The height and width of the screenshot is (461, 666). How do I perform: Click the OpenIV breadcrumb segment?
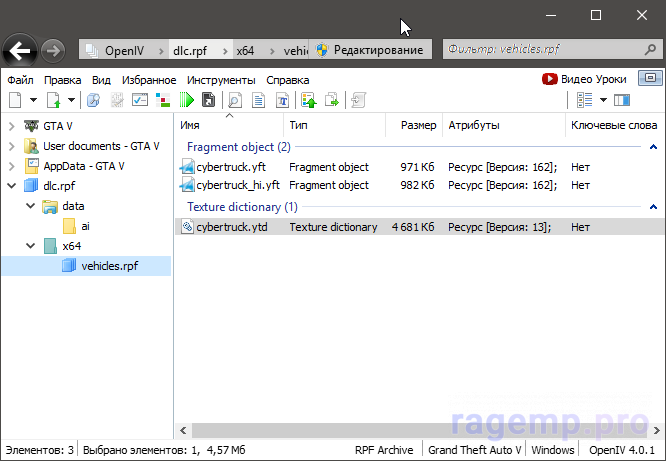pos(124,51)
